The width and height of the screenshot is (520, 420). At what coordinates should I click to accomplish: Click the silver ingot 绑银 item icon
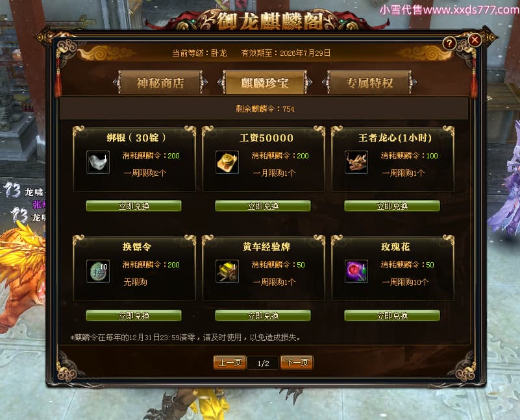point(98,162)
